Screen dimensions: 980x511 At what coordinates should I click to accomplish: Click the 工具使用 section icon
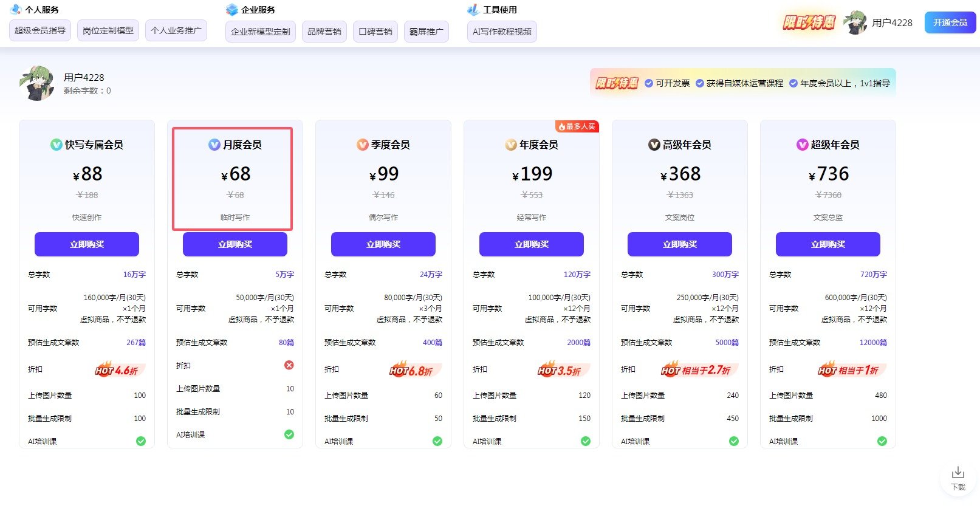click(x=473, y=10)
